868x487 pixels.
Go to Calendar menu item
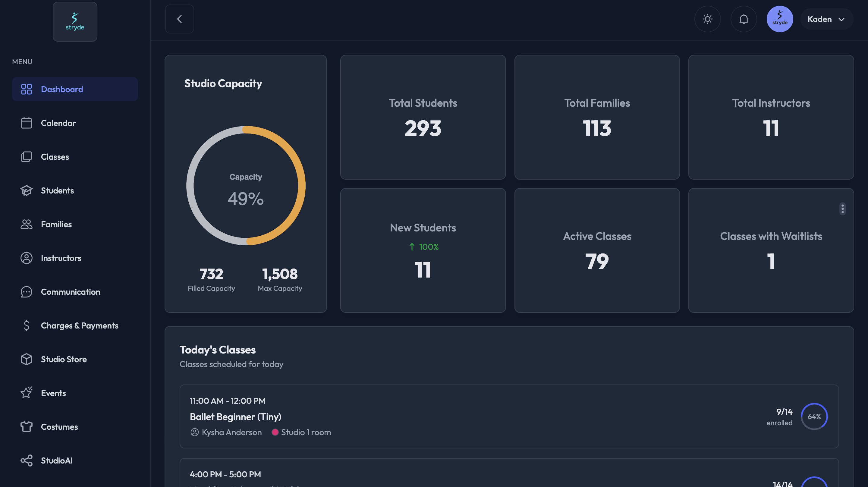(75, 123)
